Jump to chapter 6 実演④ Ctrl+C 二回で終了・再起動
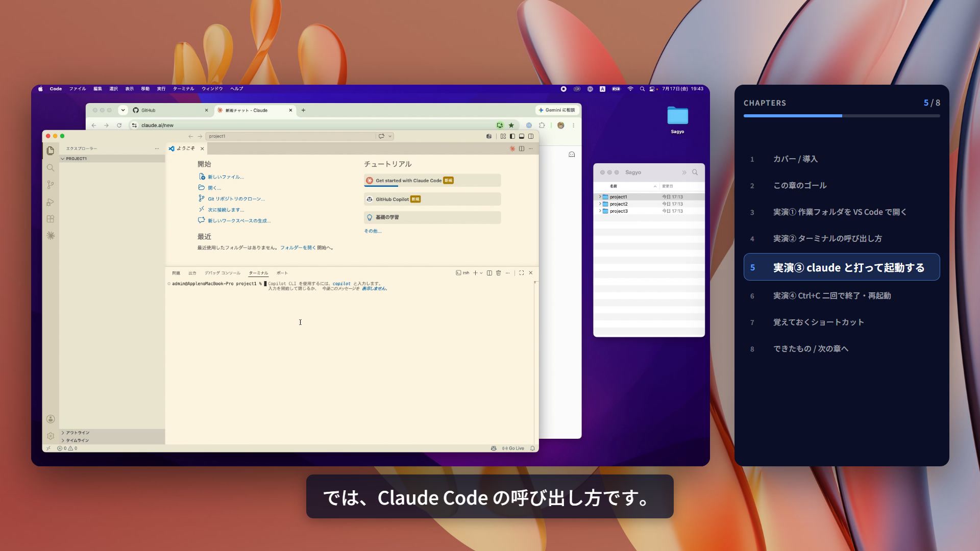The image size is (980, 551). point(842,296)
